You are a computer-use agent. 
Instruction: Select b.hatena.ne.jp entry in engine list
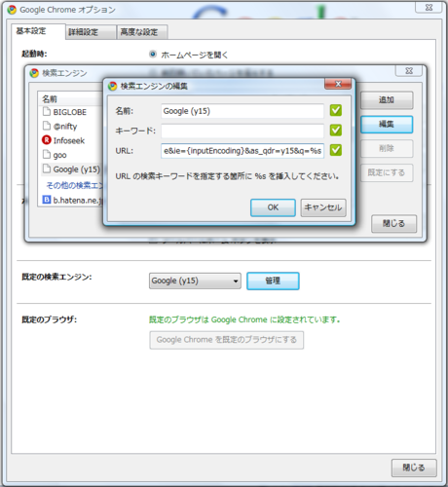click(72, 200)
